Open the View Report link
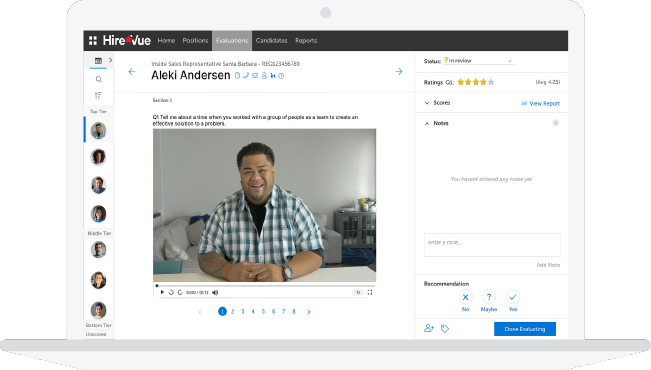Viewport: 651px width, 370px height. tap(541, 103)
